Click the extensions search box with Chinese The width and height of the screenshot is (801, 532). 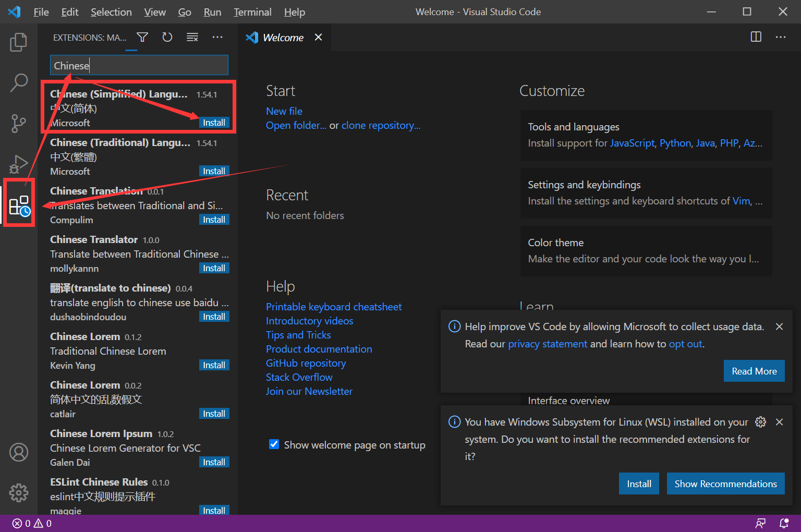pyautogui.click(x=139, y=65)
